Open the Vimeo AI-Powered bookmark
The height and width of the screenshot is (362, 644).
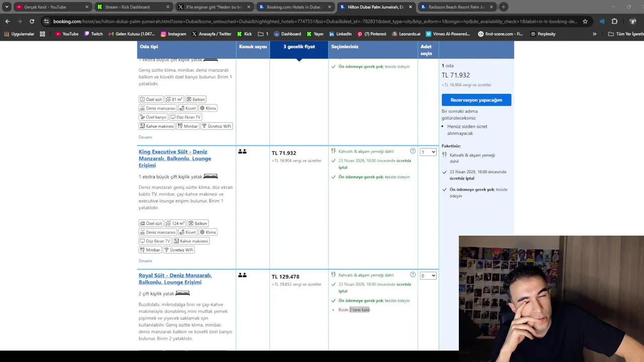coord(448,34)
